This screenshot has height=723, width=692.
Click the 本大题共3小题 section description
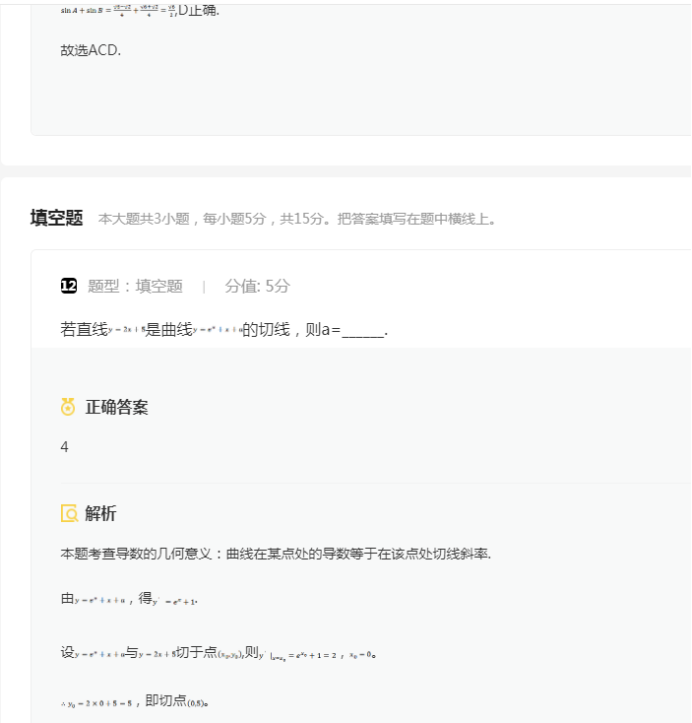click(x=296, y=220)
